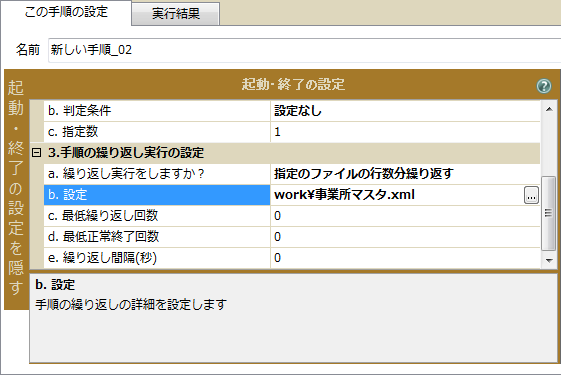Screen dimensions: 561x375
Task: Click the 名前 input field
Action: tap(304, 50)
